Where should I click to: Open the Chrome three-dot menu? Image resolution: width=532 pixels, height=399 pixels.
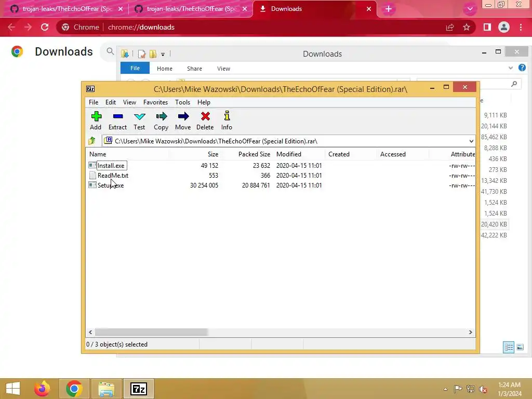click(521, 27)
